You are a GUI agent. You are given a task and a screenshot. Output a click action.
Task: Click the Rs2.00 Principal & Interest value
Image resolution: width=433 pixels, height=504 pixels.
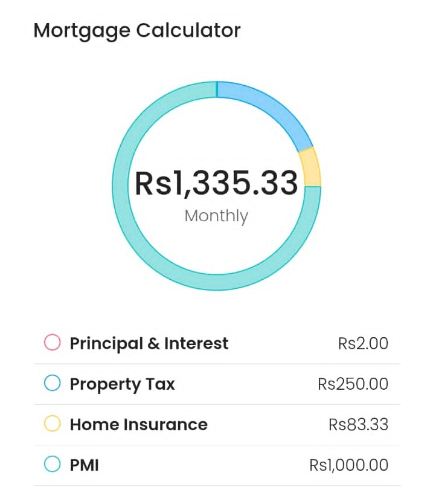363,343
